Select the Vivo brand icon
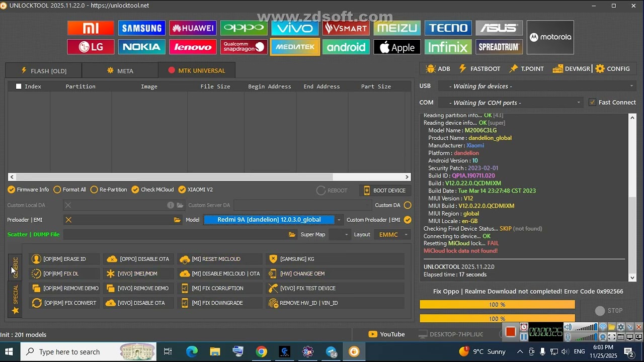This screenshot has height=362, width=644. (295, 28)
